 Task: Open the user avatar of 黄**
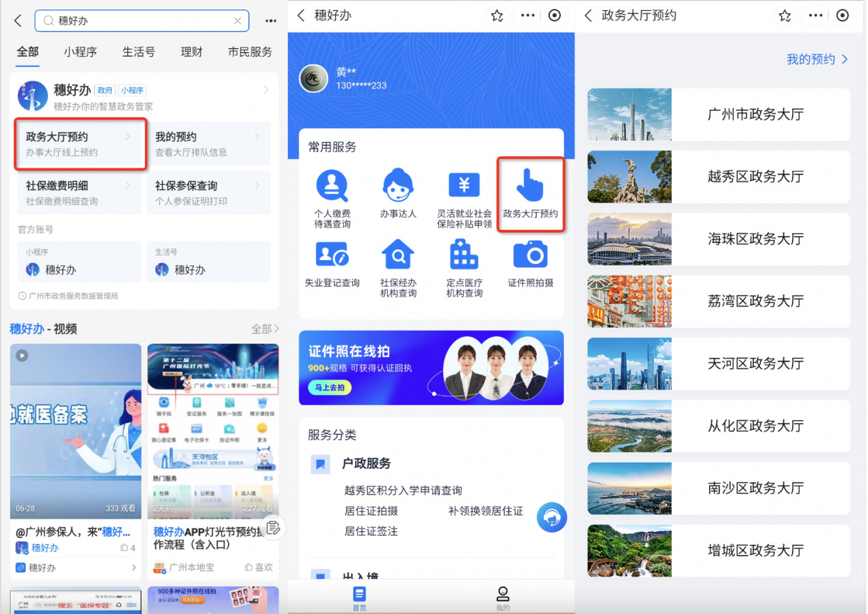coord(314,78)
